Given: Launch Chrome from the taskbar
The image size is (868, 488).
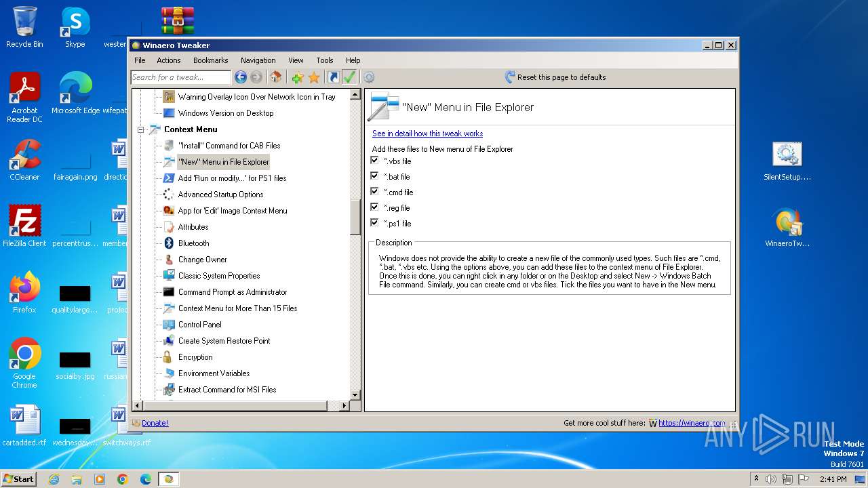Looking at the screenshot, I should pos(123,479).
